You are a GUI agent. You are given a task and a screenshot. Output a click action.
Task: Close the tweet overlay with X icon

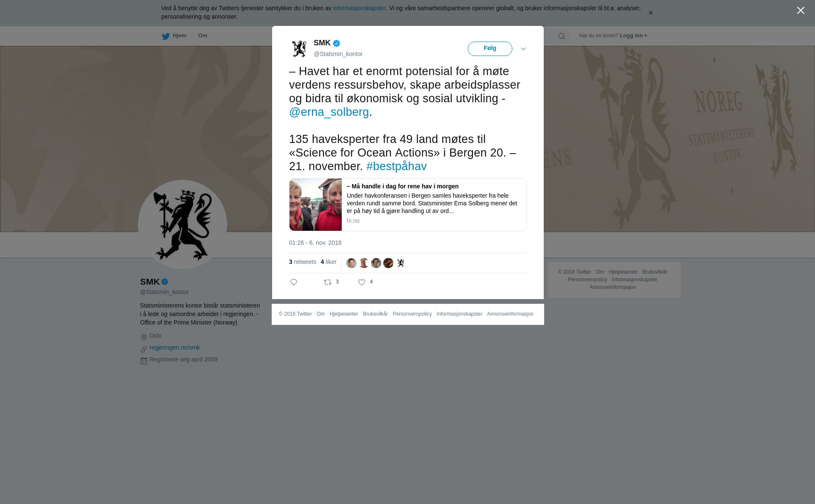click(801, 11)
